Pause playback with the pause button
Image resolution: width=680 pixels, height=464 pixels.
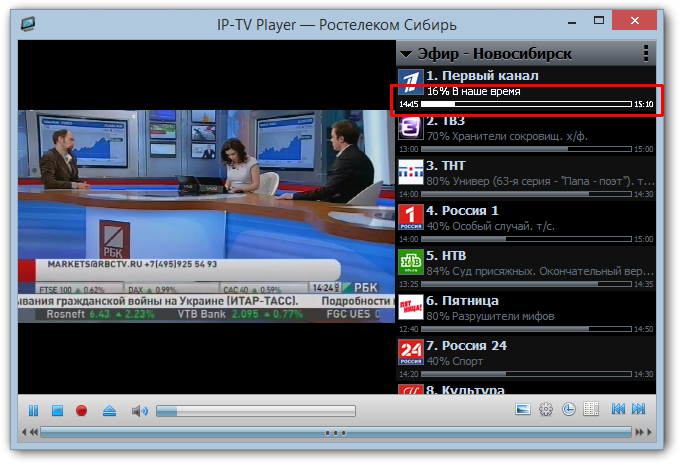(33, 410)
